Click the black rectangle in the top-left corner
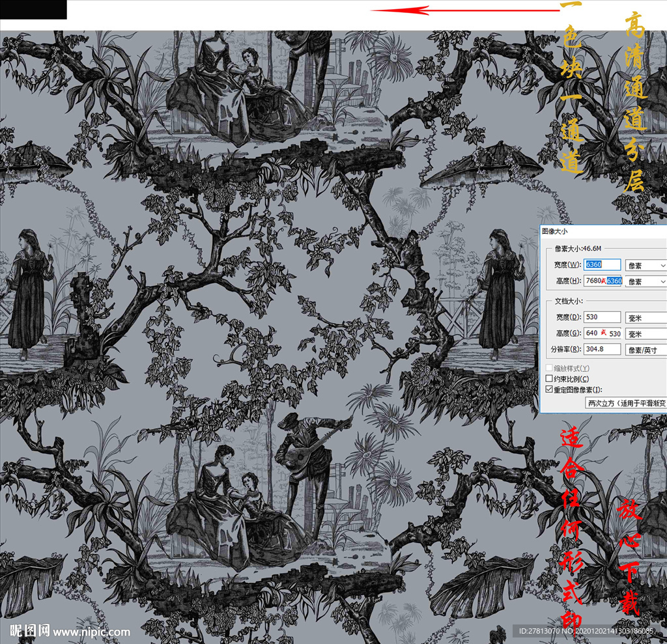Viewport: 667px width, 644px height. coord(33,9)
